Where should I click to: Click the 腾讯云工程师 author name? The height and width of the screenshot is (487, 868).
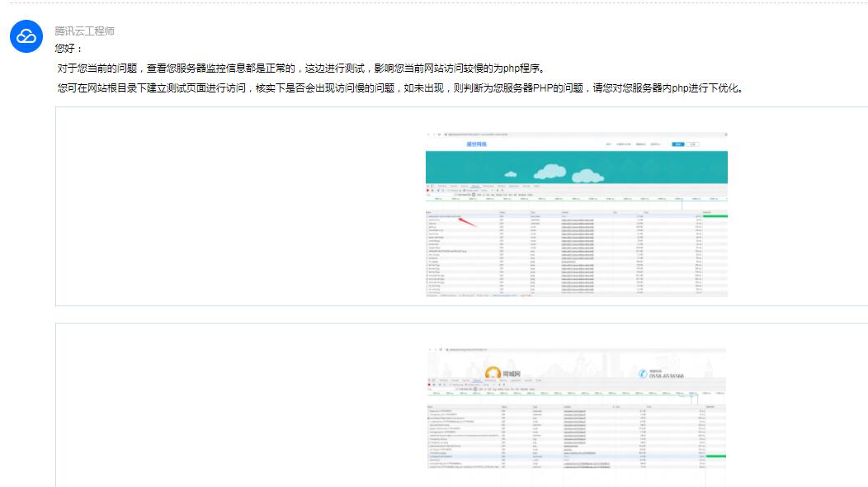click(x=85, y=31)
